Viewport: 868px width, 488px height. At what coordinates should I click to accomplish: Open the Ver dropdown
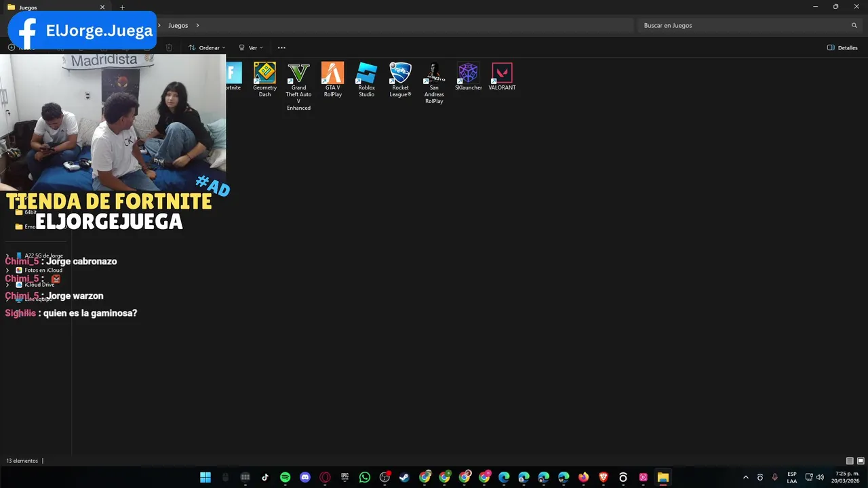(x=251, y=47)
